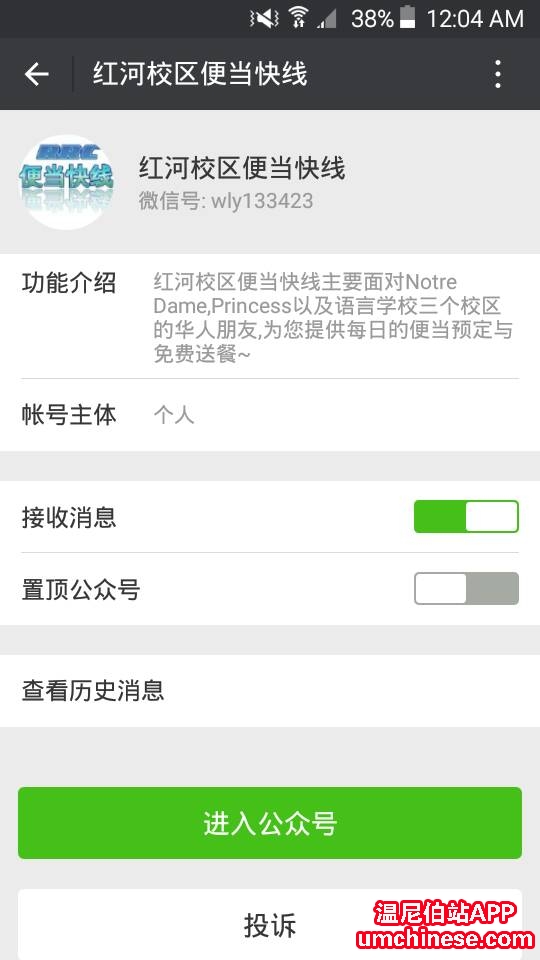This screenshot has height=960, width=540.
Task: Tap the back arrow in header
Action: click(36, 75)
